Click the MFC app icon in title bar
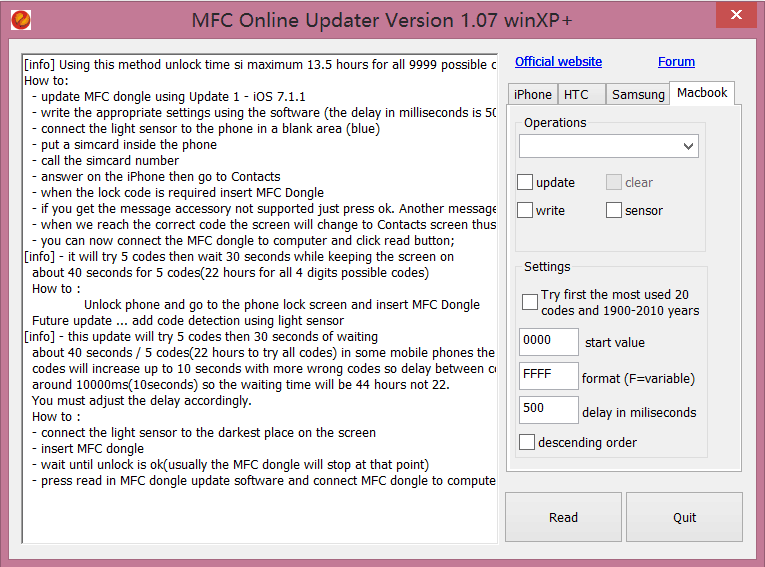The image size is (765, 567). [x=21, y=19]
